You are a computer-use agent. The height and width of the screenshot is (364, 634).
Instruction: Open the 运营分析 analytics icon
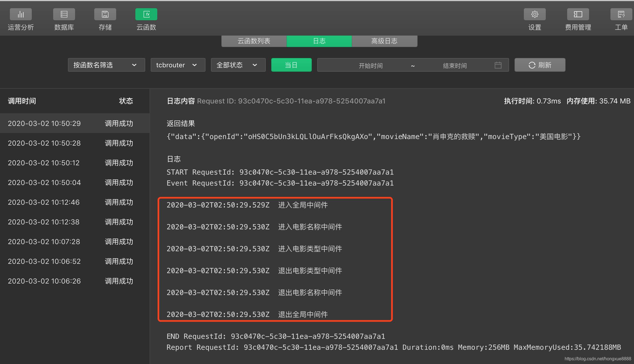coord(21,14)
